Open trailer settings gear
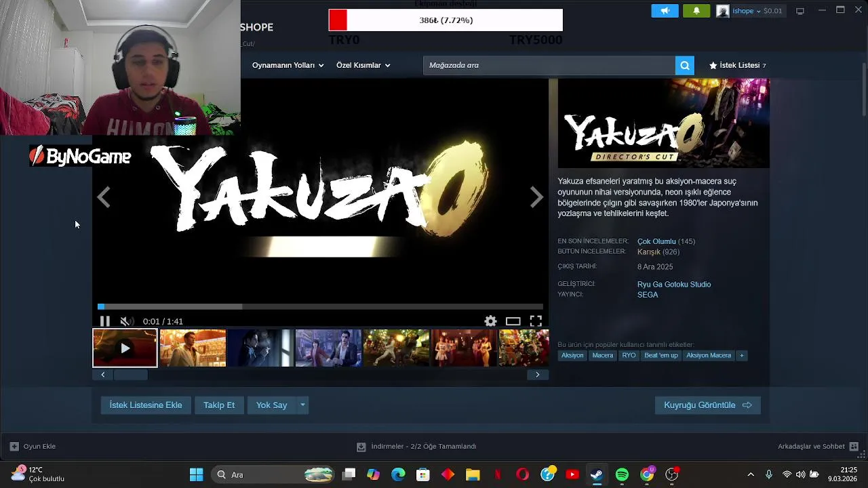 [490, 321]
